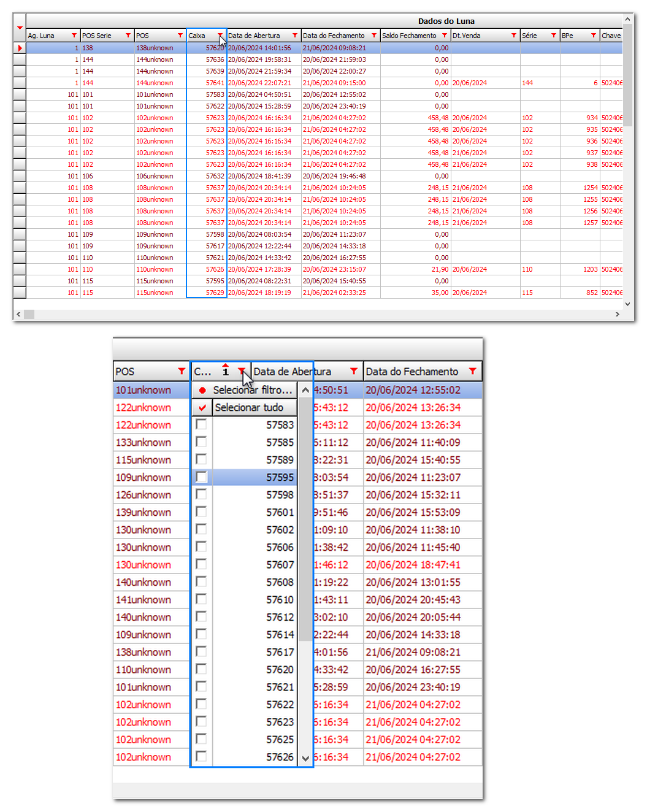Image resolution: width=647 pixels, height=812 pixels.
Task: Click cell 57641 in Caixa column
Action: (x=207, y=83)
